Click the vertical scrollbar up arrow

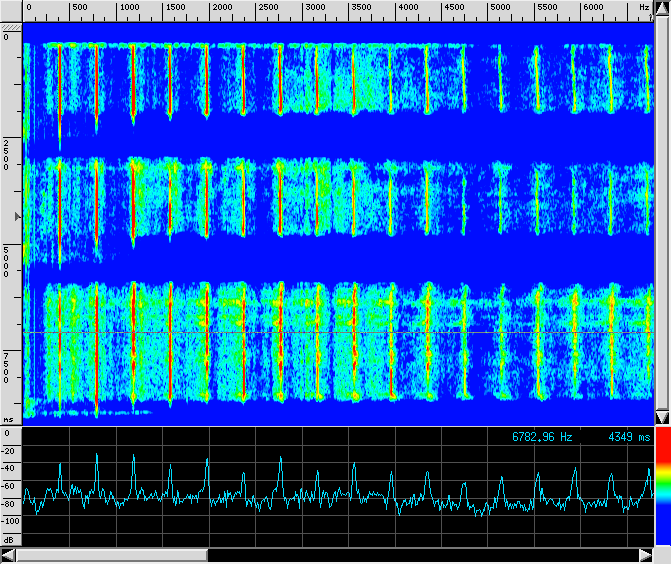tap(661, 8)
